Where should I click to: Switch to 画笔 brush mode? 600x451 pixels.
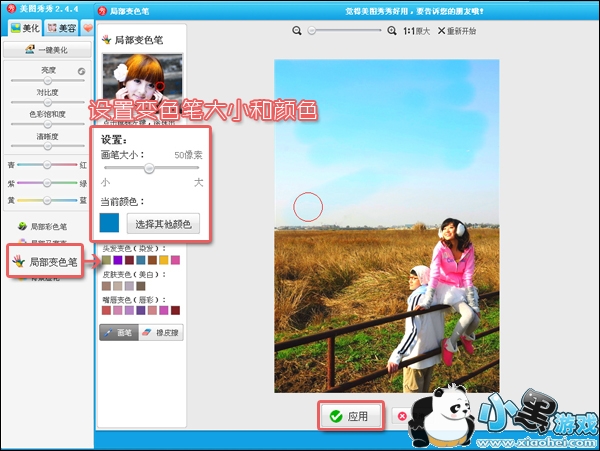[119, 332]
